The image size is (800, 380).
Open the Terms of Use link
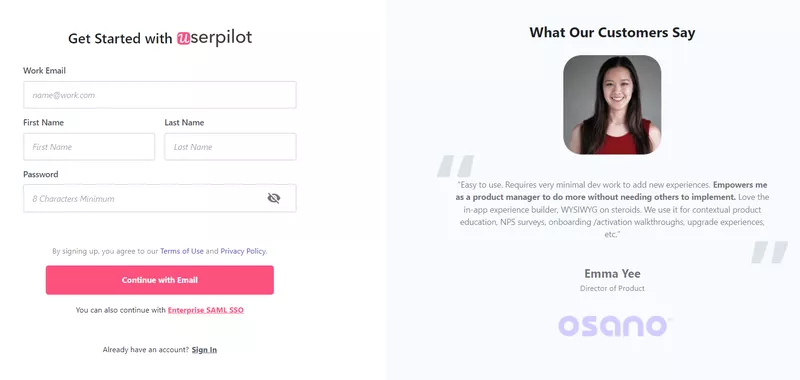coord(182,251)
